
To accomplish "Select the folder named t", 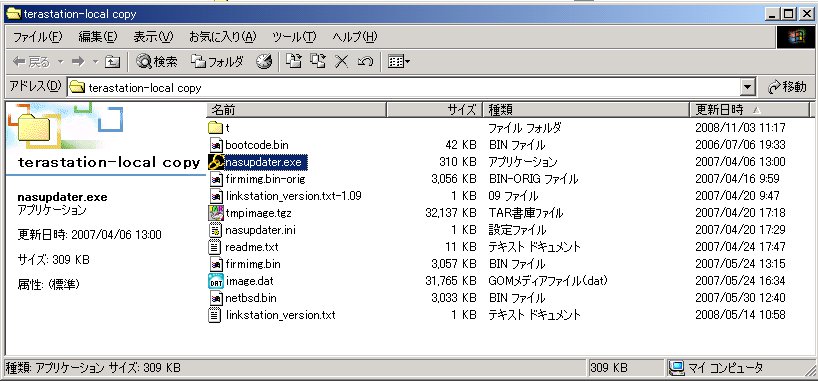I will tap(219, 127).
